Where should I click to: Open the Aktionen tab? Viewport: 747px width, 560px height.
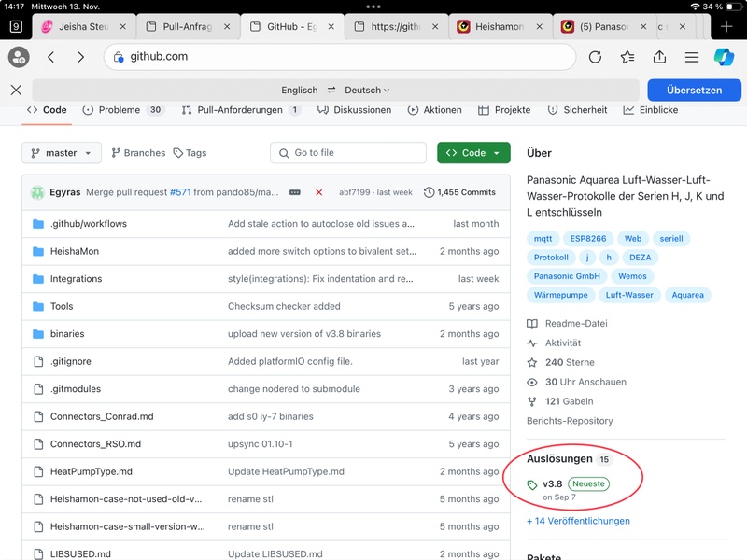(x=434, y=110)
